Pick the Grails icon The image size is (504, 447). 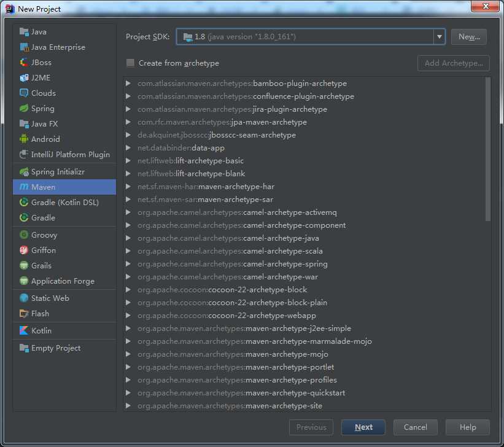pos(24,266)
